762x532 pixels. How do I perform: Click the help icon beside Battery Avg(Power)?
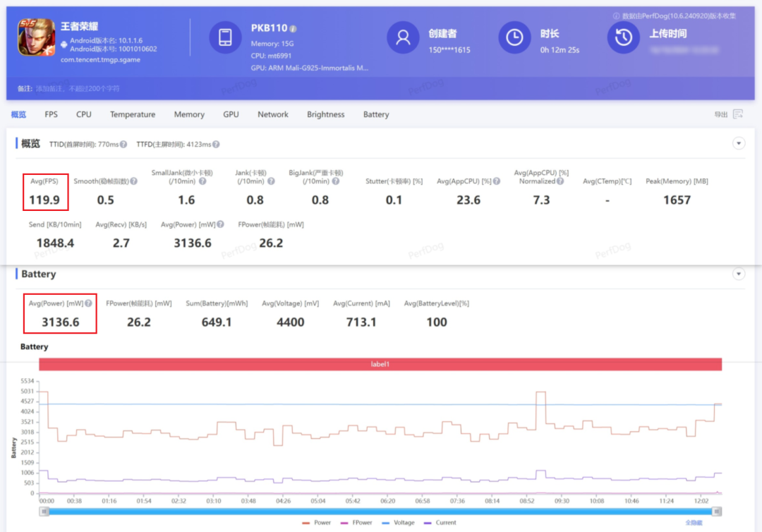coord(88,303)
